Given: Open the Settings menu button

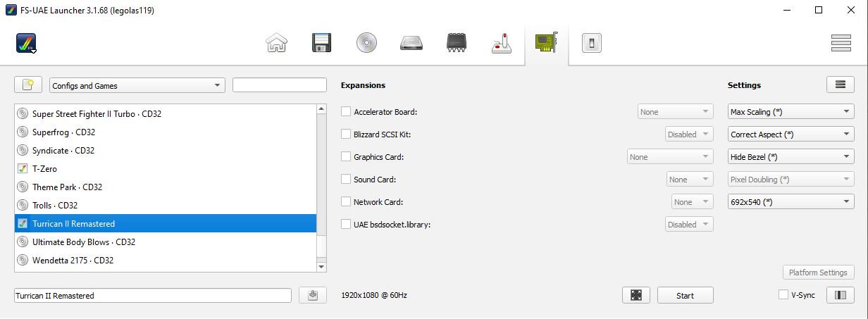Looking at the screenshot, I should [840, 85].
